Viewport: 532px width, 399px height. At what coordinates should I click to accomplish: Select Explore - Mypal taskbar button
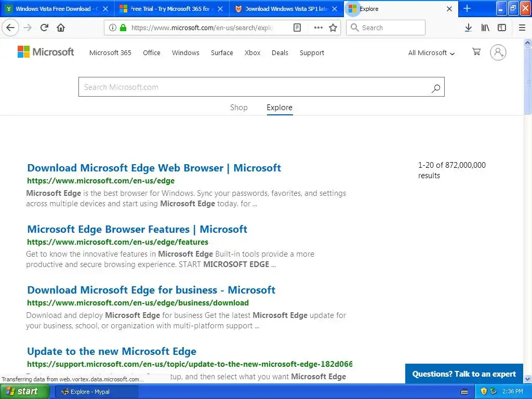96,392
